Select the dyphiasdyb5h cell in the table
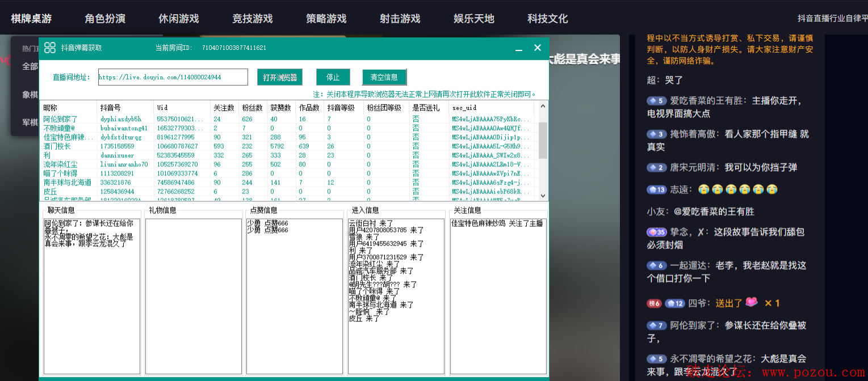This screenshot has height=381, width=868. 121,120
